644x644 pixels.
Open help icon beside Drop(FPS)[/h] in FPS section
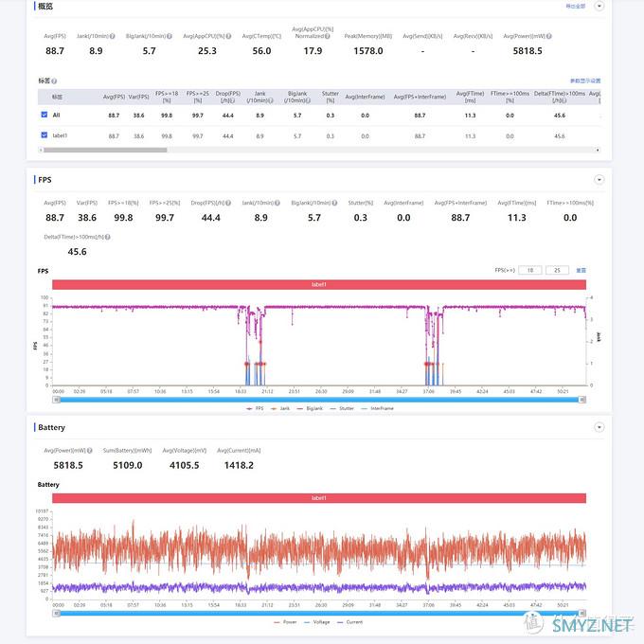coord(228,203)
